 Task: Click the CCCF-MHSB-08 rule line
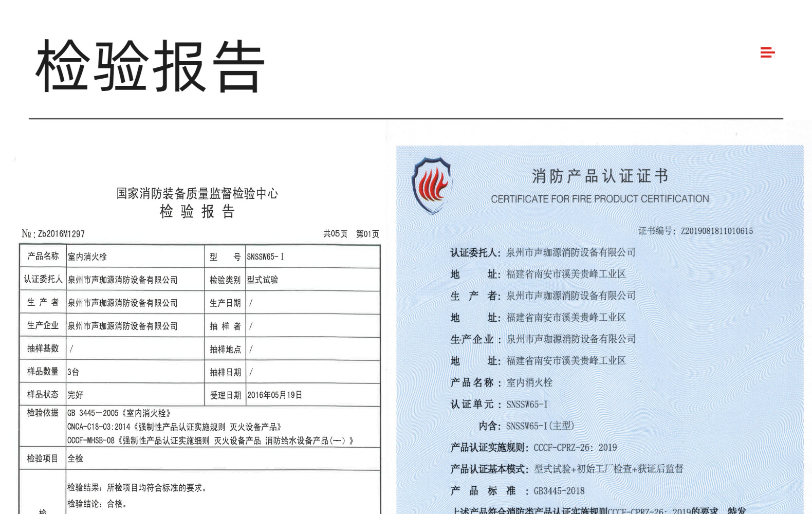pyautogui.click(x=210, y=441)
